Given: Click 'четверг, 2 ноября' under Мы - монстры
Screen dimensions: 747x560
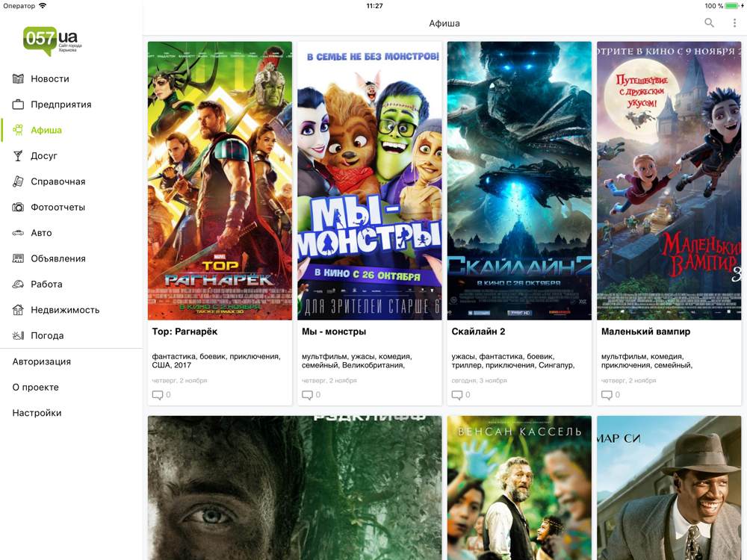Looking at the screenshot, I should [x=329, y=381].
